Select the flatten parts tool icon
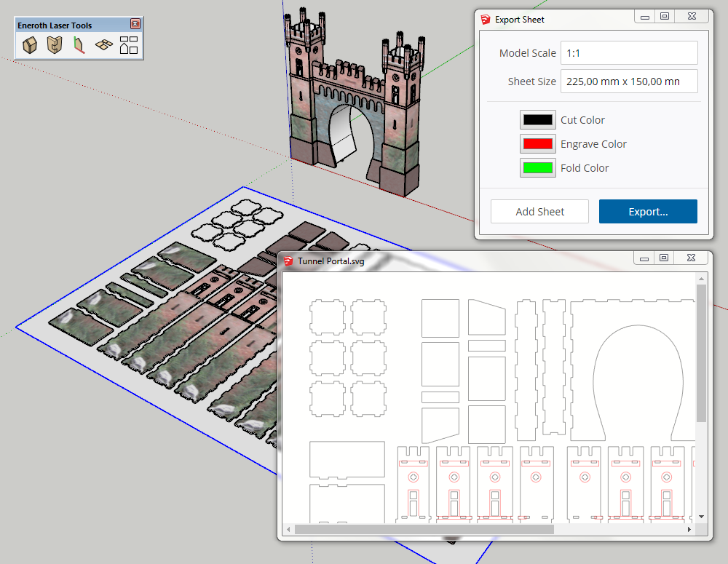The height and width of the screenshot is (564, 728). tap(103, 44)
